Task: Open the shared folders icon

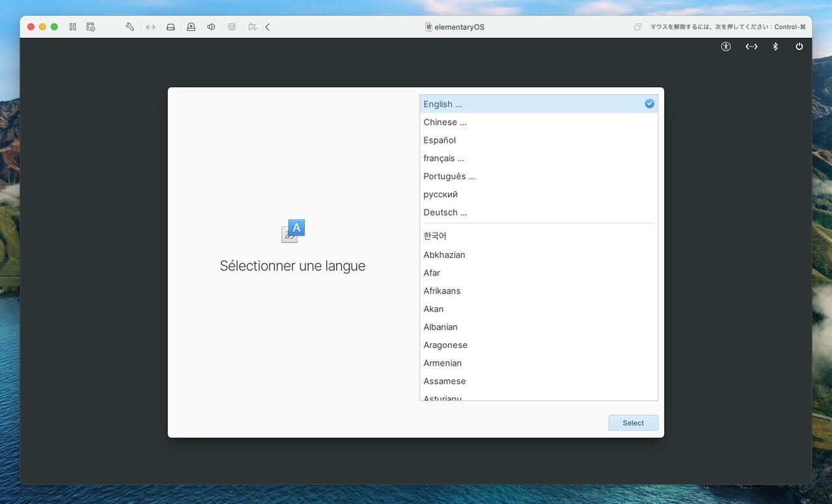Action: pyautogui.click(x=252, y=27)
